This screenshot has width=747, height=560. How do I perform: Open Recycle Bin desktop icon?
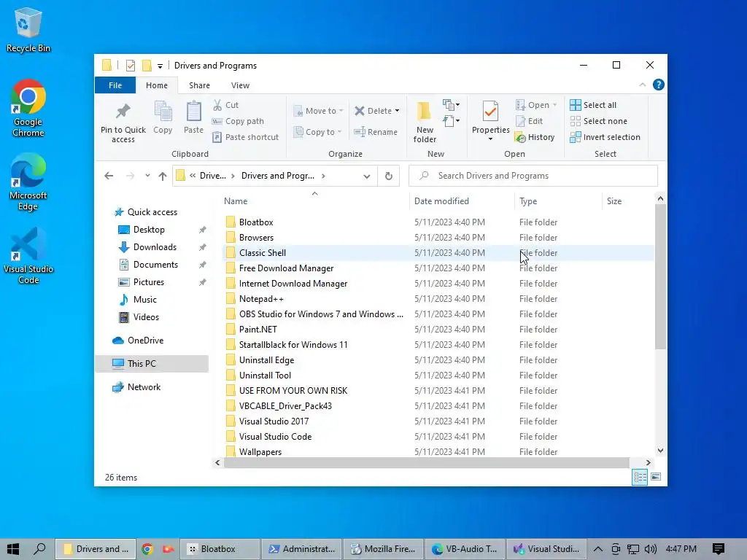[x=28, y=30]
